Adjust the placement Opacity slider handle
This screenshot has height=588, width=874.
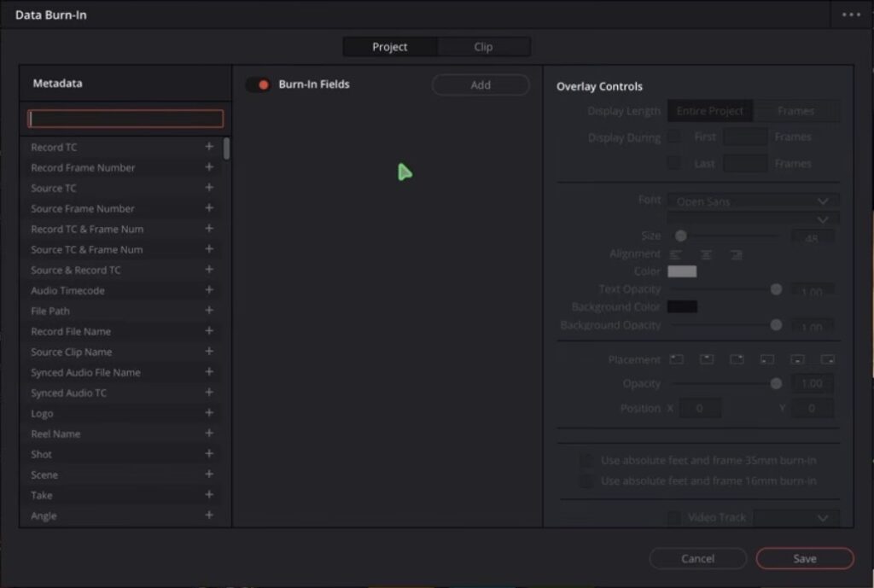click(776, 383)
